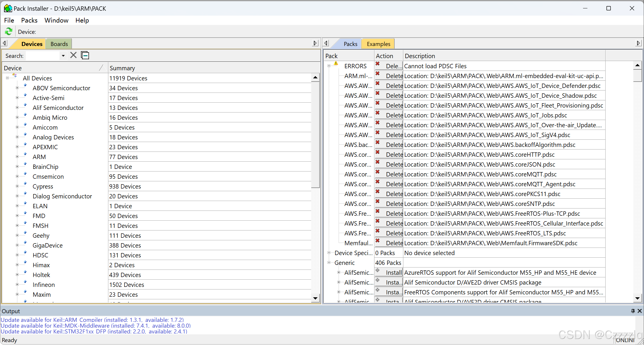Close the Output panel
Image resolution: width=644 pixels, height=345 pixels.
[640, 311]
